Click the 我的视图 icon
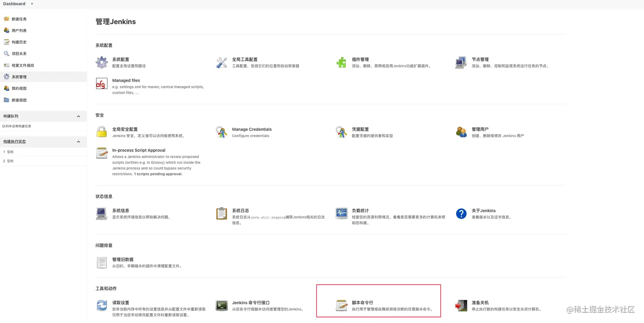This screenshot has height=323, width=644. click(6, 88)
